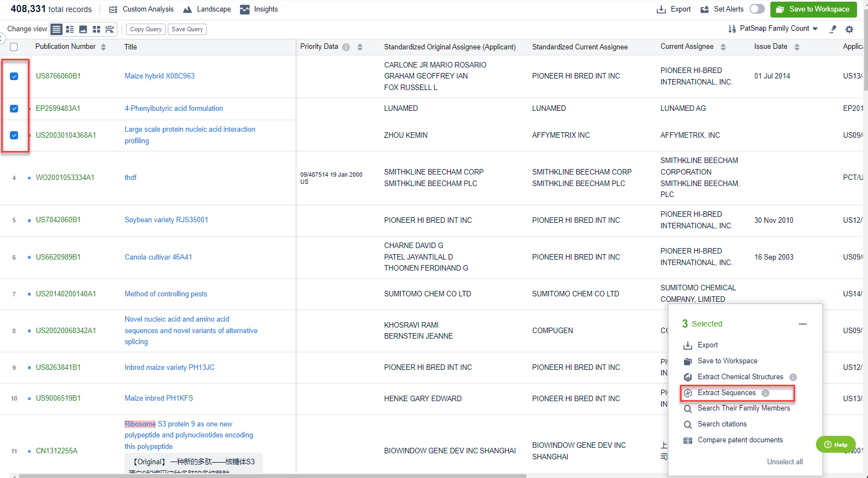Open the Landscape analysis icon
868x478 pixels.
(188, 9)
